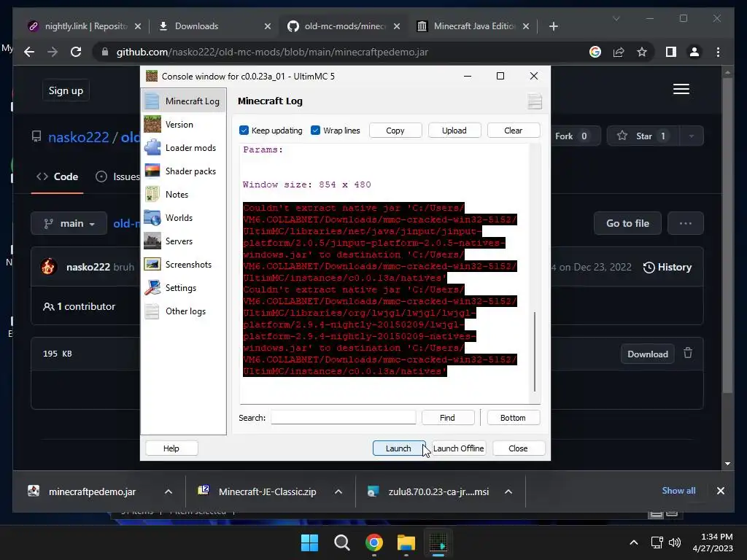Switch to old-mc-mods GitHub tab

(x=345, y=26)
